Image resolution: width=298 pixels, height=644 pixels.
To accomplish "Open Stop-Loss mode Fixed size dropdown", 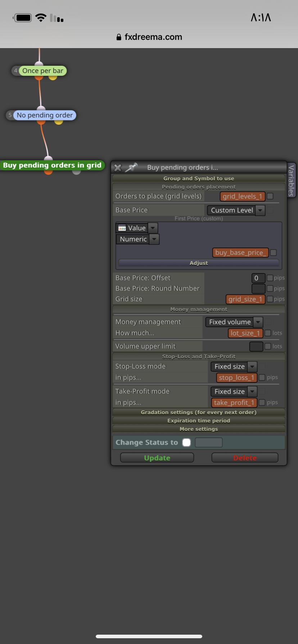I will coord(234,367).
